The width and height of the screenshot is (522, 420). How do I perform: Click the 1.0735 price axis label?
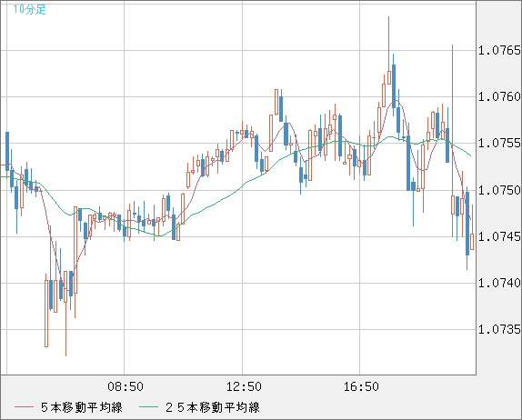pos(499,329)
